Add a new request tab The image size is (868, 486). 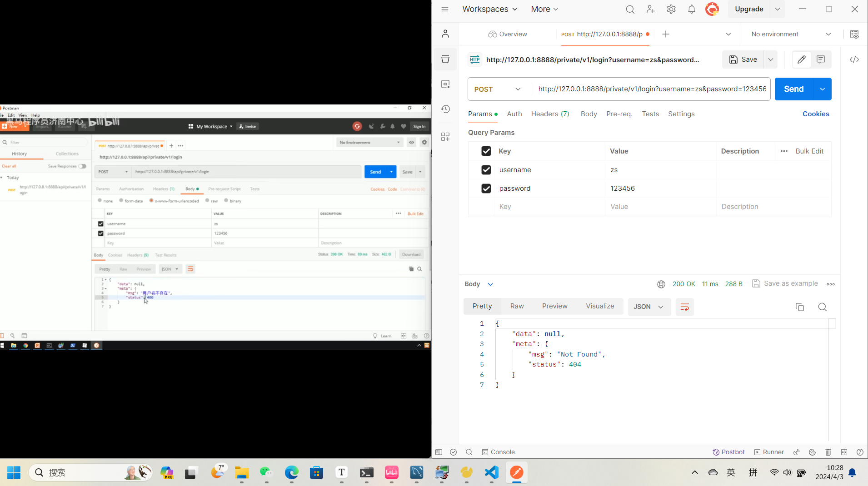coord(665,34)
